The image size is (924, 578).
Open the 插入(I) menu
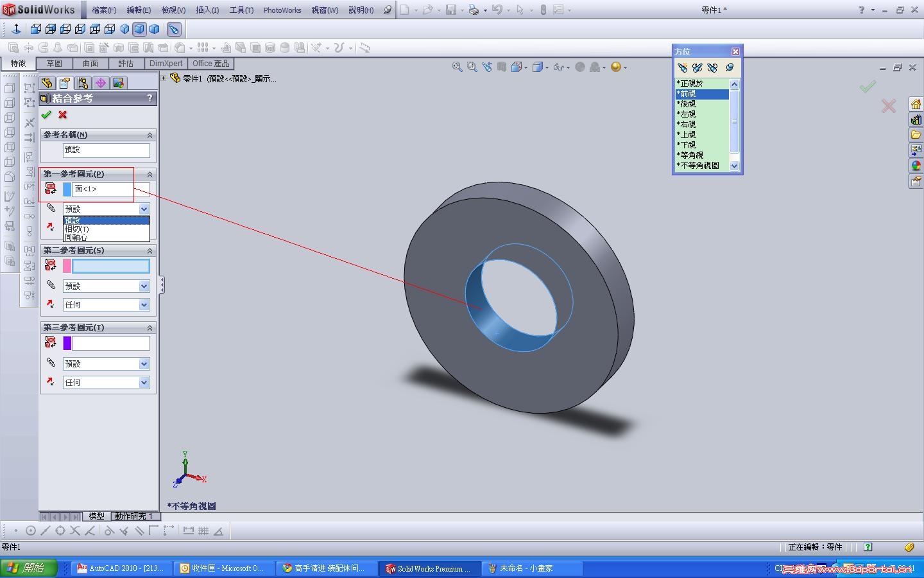click(207, 10)
